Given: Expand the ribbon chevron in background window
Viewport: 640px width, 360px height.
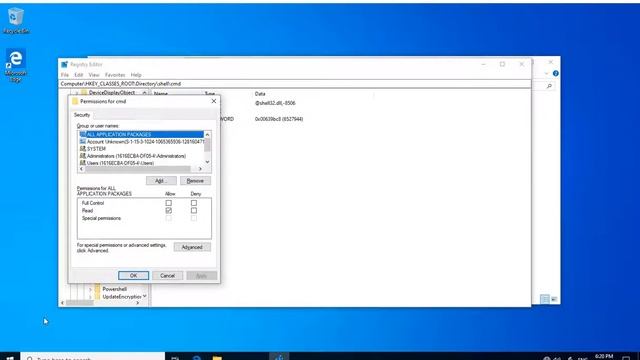Looking at the screenshot, I should (547, 73).
